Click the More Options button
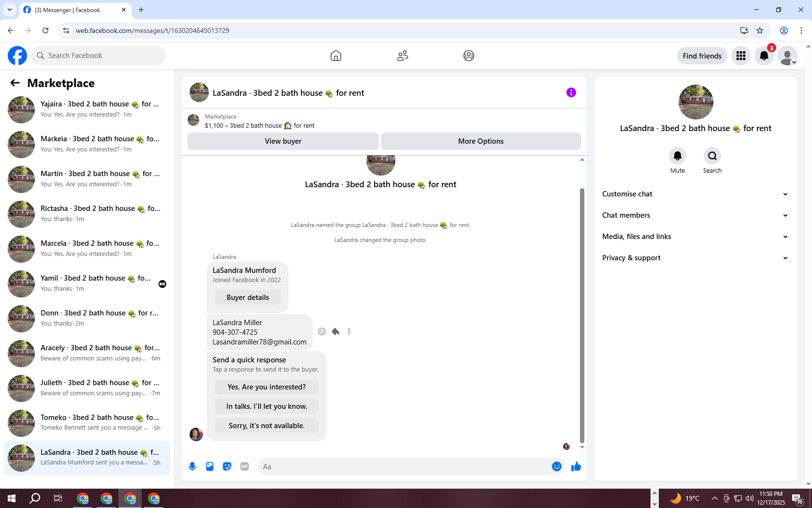This screenshot has height=508, width=812. tap(481, 141)
